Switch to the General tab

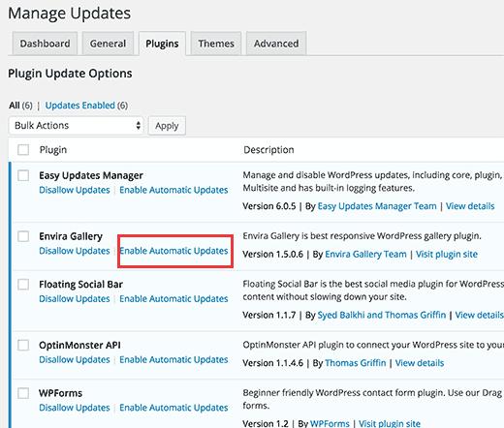coord(108,44)
